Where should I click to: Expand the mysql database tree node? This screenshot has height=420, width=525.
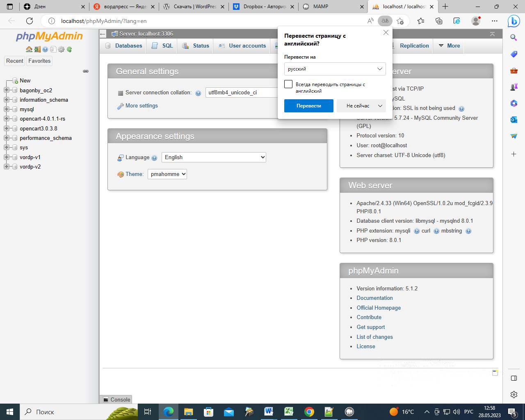coord(7,109)
